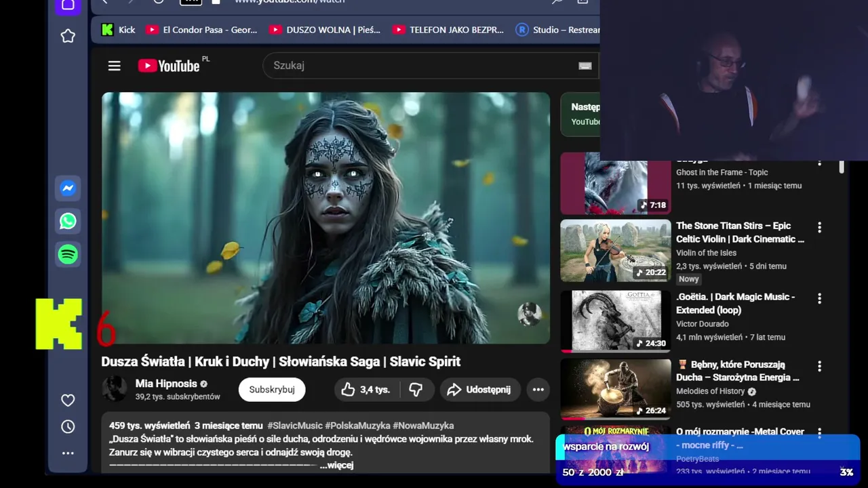Click the Melodies of History channel name

click(711, 391)
